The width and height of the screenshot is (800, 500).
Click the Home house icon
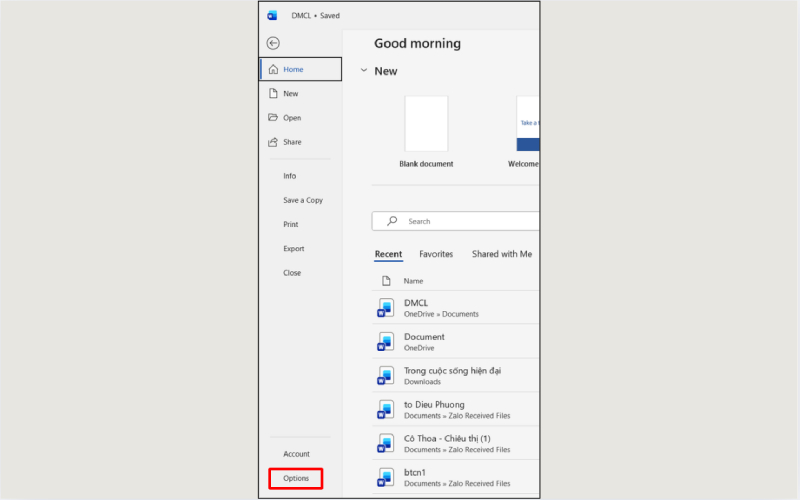(x=273, y=69)
